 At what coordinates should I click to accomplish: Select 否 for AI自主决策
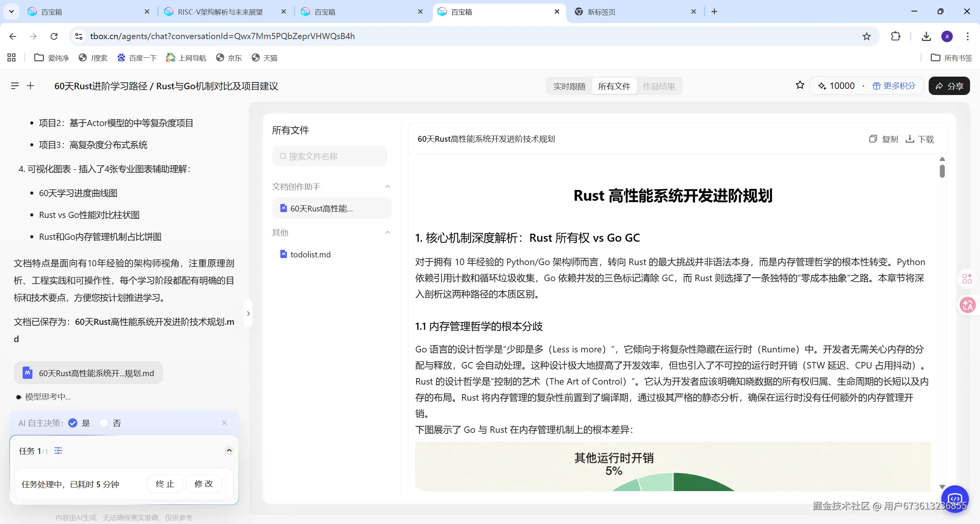[104, 423]
